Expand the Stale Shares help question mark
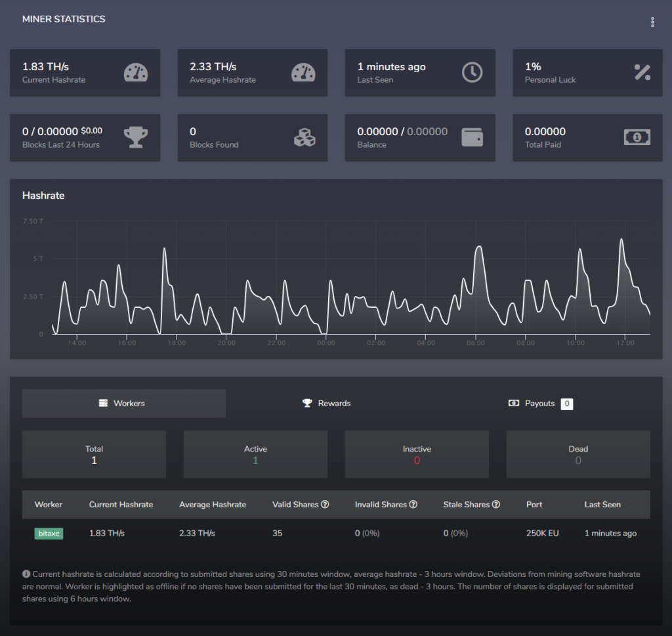Screen dimensions: 672x636 point(496,504)
